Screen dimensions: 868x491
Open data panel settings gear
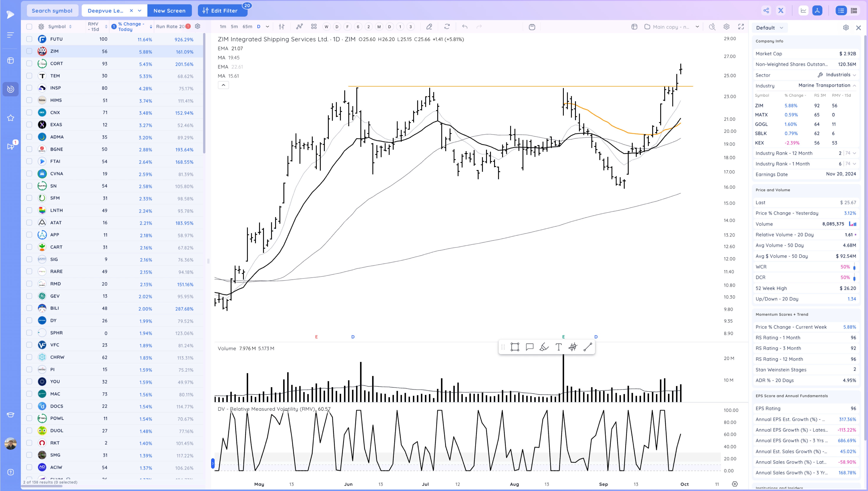[x=846, y=28]
